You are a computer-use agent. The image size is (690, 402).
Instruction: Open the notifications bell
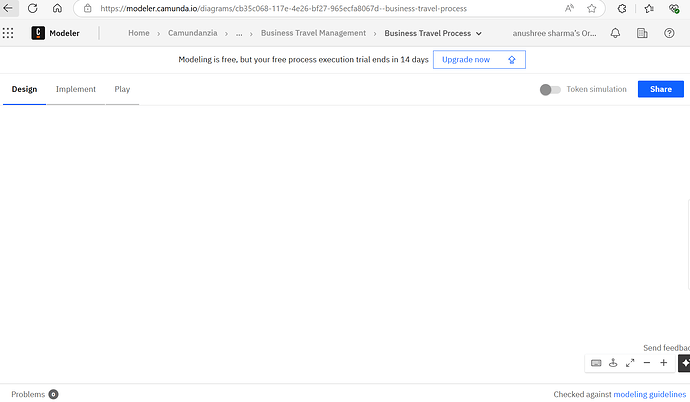[x=615, y=33]
